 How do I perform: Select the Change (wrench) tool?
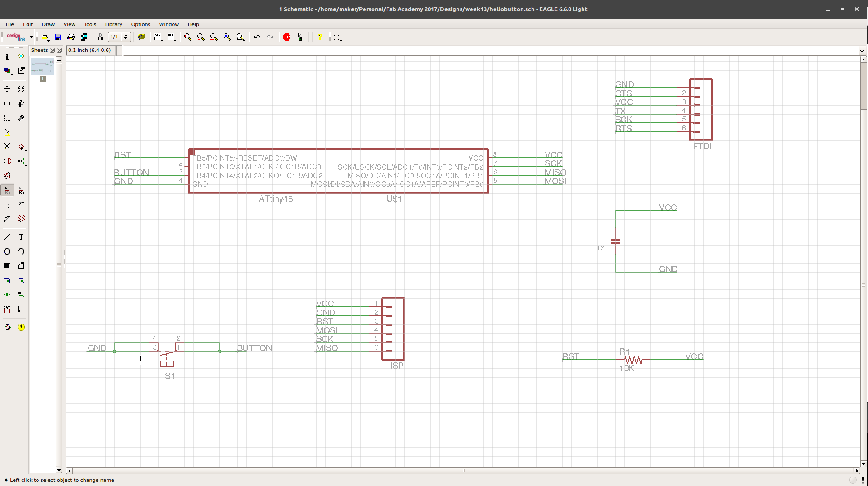[21, 118]
